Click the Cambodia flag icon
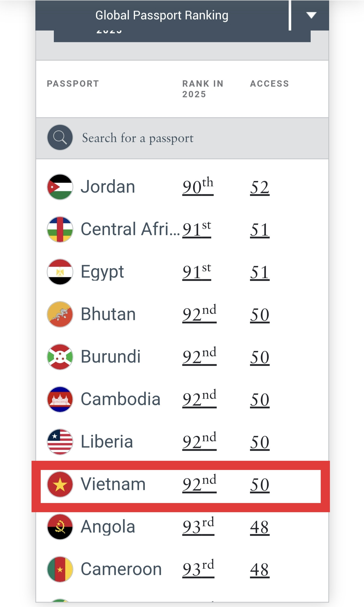Screen dimensions: 364x607 (x=60, y=399)
